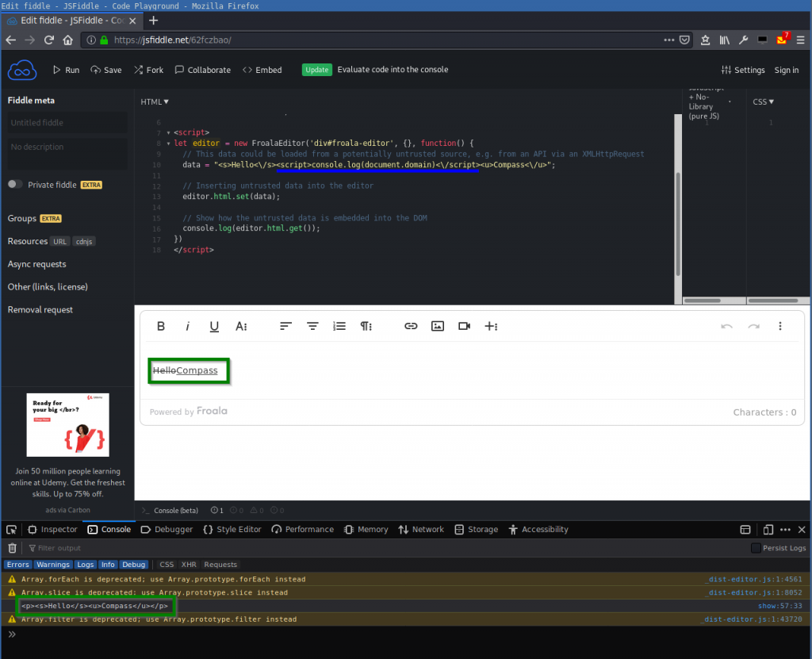Image resolution: width=812 pixels, height=659 pixels.
Task: Enable the CSS console filter
Action: (x=167, y=564)
